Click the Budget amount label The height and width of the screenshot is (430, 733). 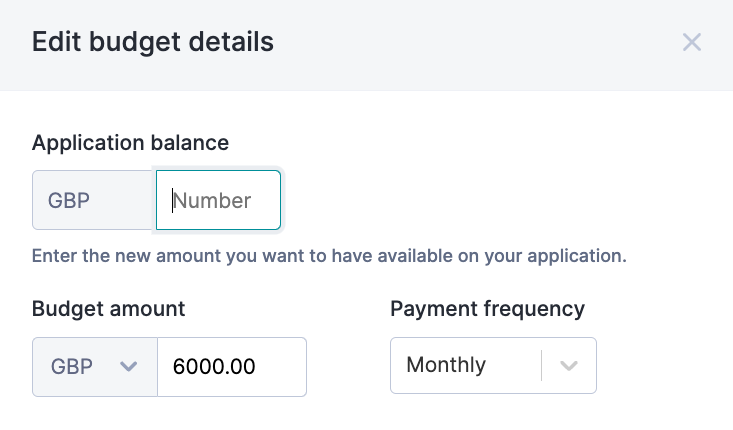pos(108,308)
